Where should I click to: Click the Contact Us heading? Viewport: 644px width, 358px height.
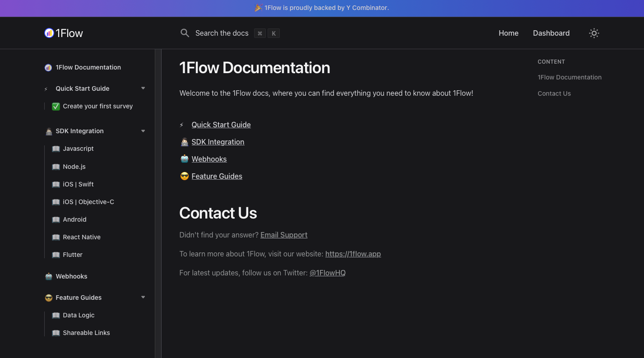218,213
